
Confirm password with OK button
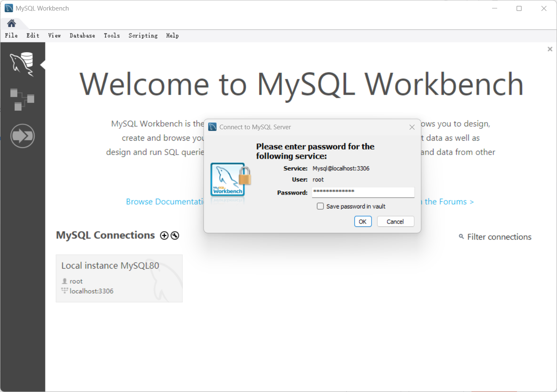[363, 221]
